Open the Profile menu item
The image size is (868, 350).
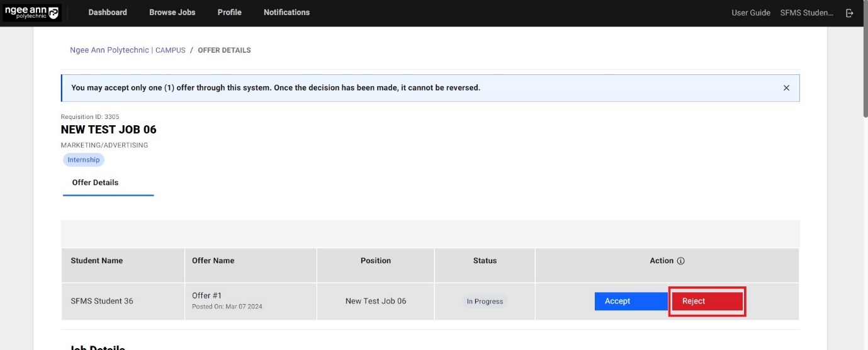point(229,13)
